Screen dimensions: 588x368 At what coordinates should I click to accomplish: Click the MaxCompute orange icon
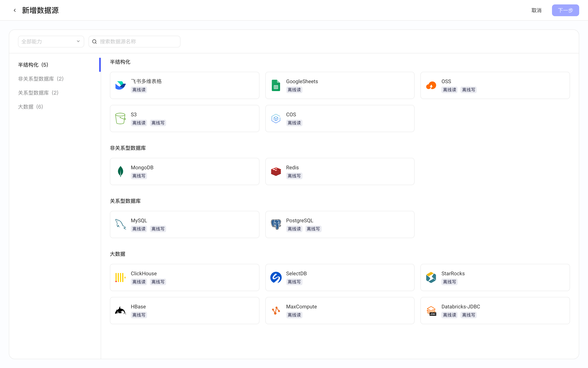pos(276,311)
